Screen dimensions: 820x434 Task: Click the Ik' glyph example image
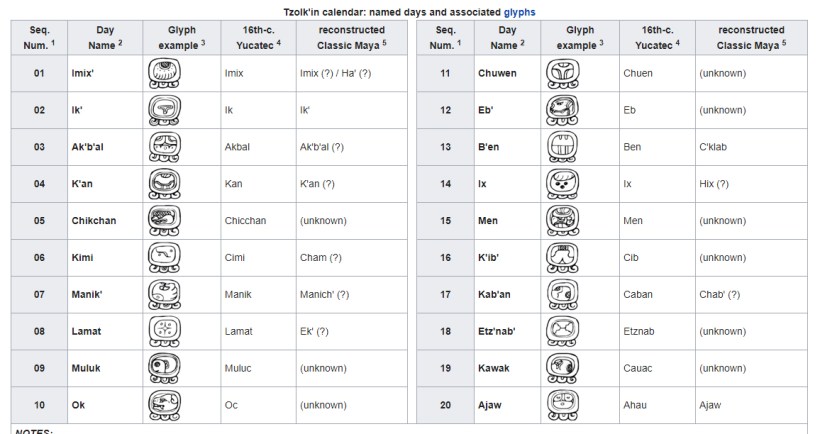pyautogui.click(x=163, y=110)
